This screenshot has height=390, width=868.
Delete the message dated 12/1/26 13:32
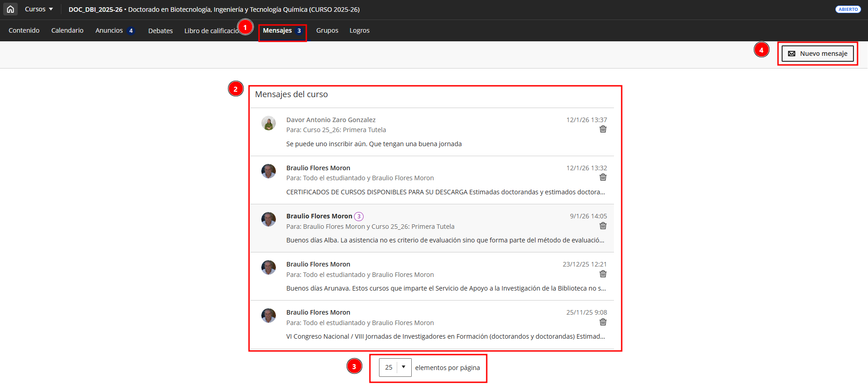pyautogui.click(x=603, y=178)
